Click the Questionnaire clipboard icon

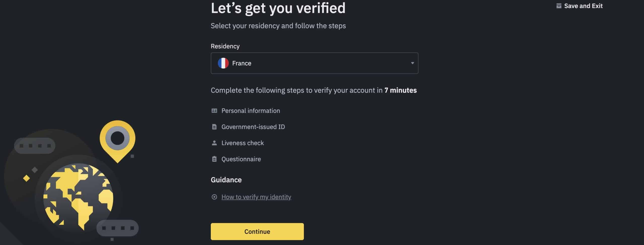[214, 159]
